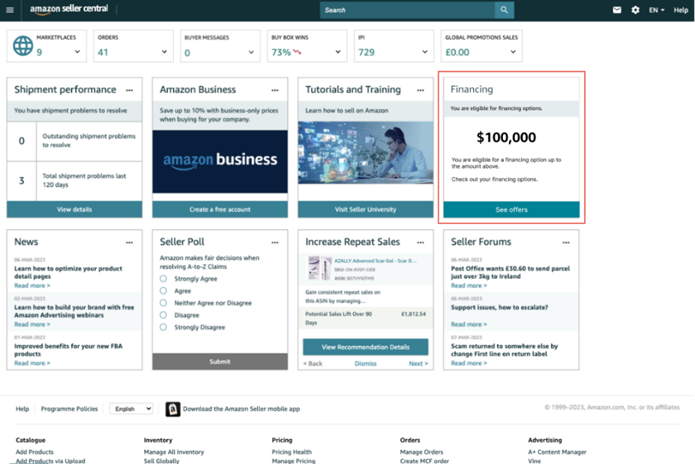Click Manage All Inventory footer link
The image size is (695, 464).
click(x=174, y=452)
